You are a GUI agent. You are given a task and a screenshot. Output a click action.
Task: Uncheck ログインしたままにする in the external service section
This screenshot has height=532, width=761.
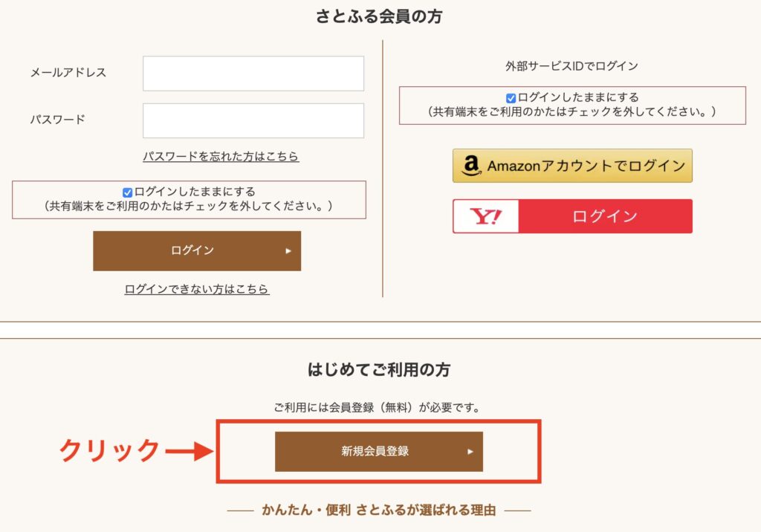[511, 98]
